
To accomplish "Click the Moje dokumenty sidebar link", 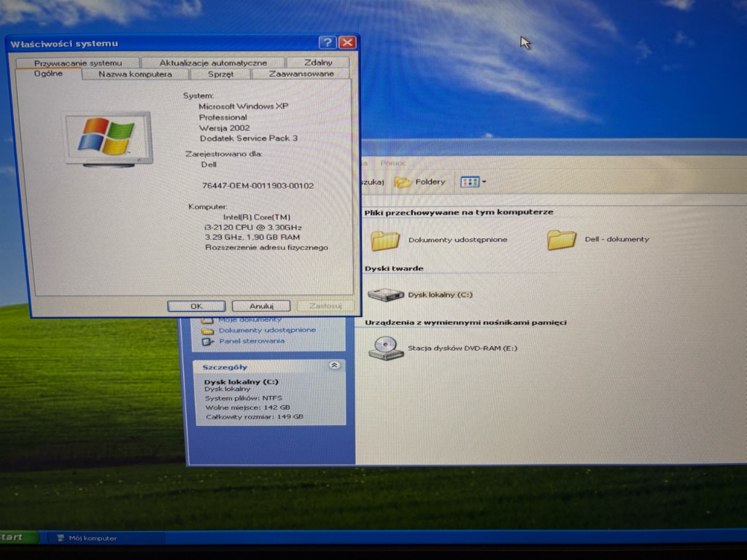I will pyautogui.click(x=249, y=319).
